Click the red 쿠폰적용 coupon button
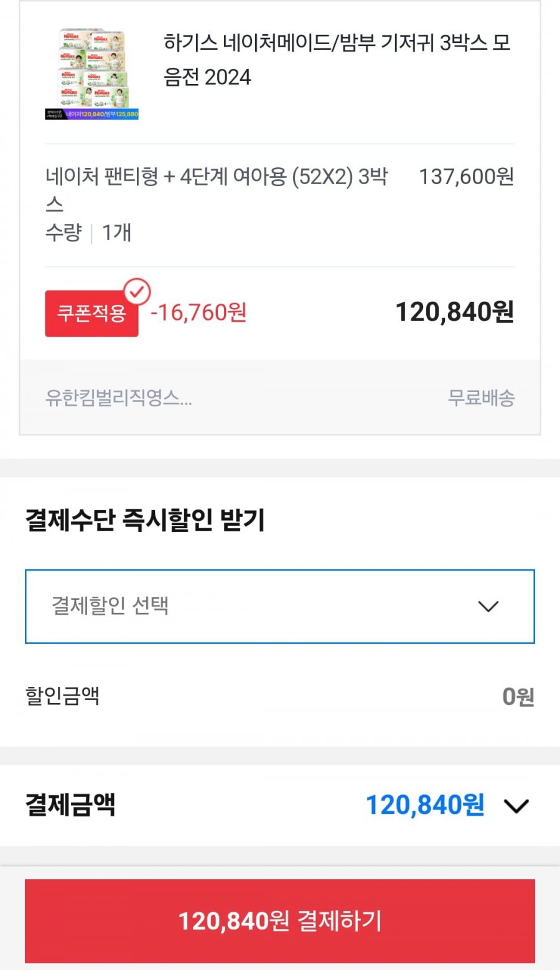The image size is (560, 970). (91, 313)
